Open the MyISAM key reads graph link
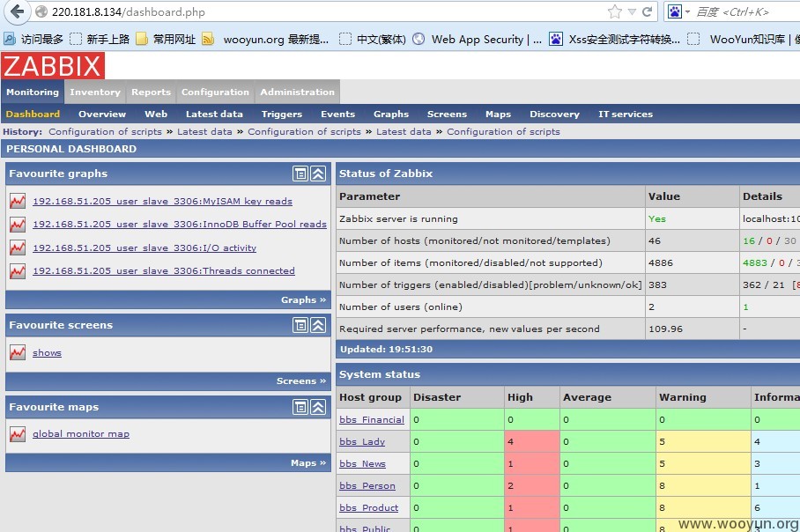800x532 pixels. 162,201
